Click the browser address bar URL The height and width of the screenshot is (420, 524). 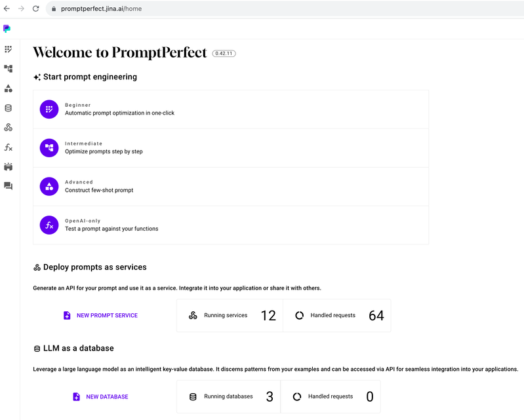coord(101,9)
